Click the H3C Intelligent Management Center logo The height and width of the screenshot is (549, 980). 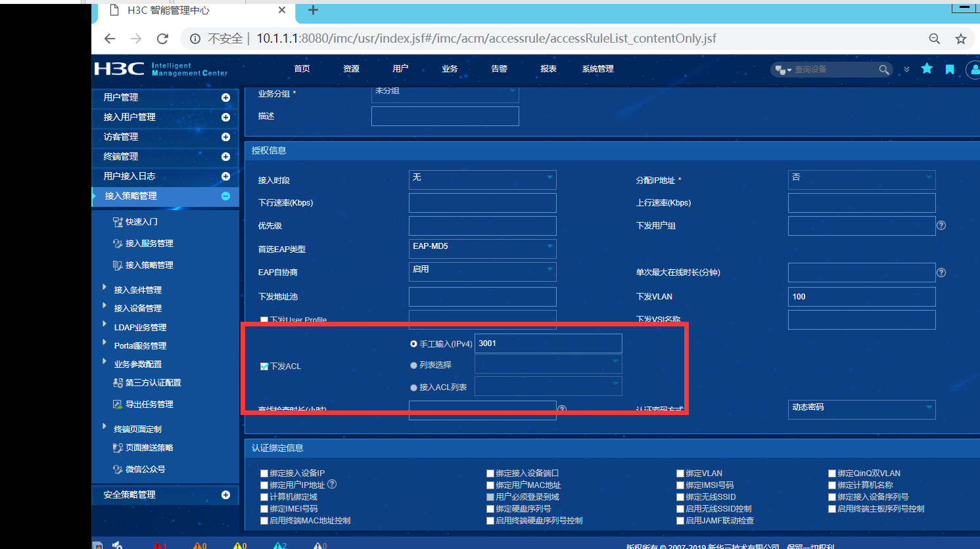161,69
